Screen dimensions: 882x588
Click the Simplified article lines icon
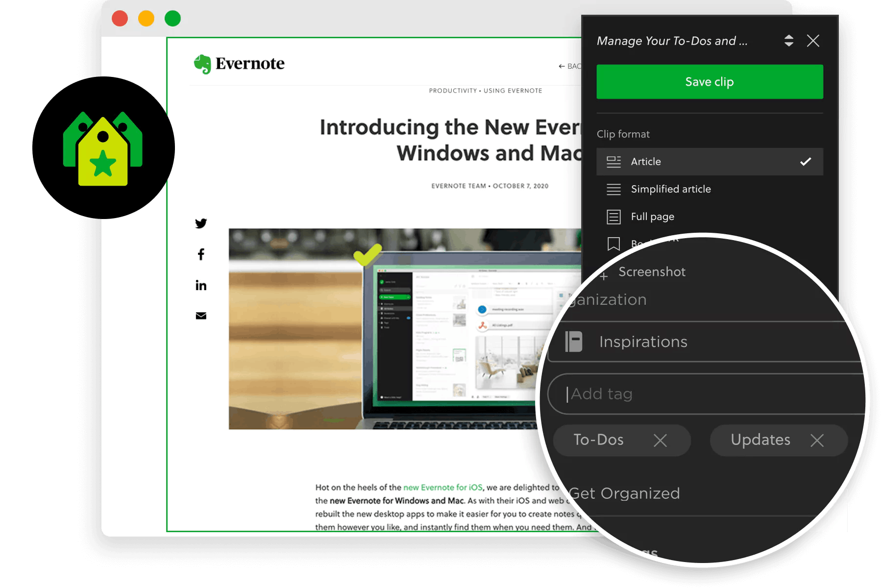point(613,189)
